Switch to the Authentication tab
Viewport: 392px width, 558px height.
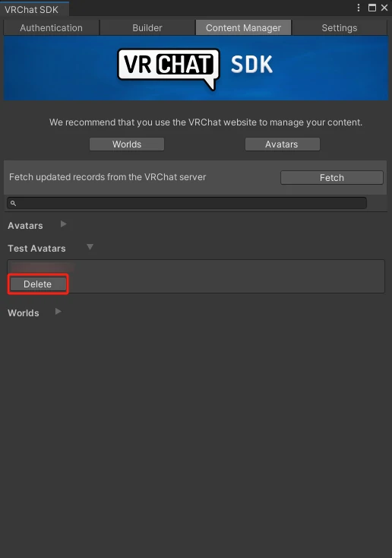pos(51,28)
